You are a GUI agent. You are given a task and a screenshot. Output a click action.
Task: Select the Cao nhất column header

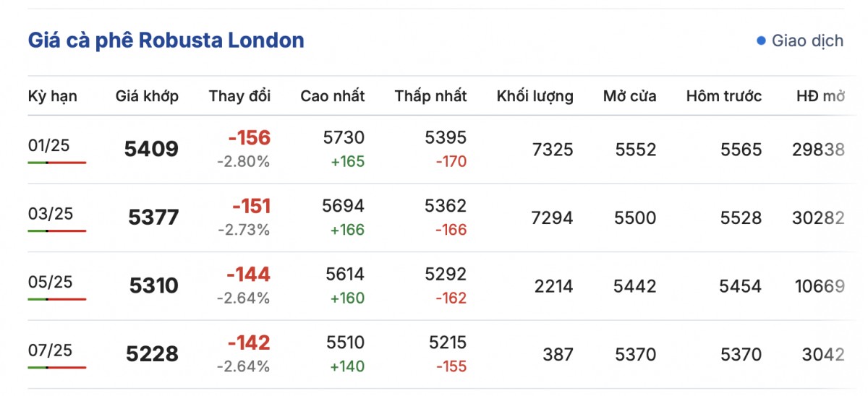click(333, 96)
